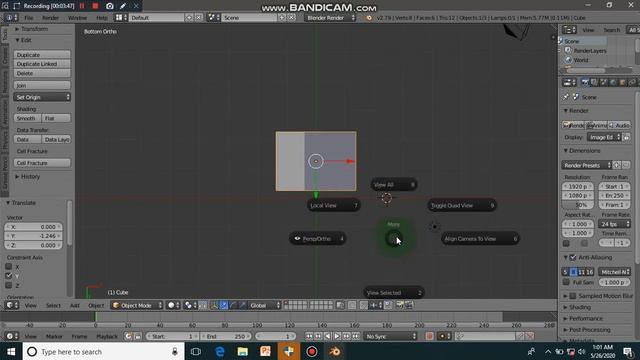The height and width of the screenshot is (360, 640).
Task: Open the 3D viewport View menu
Action: coord(31,305)
